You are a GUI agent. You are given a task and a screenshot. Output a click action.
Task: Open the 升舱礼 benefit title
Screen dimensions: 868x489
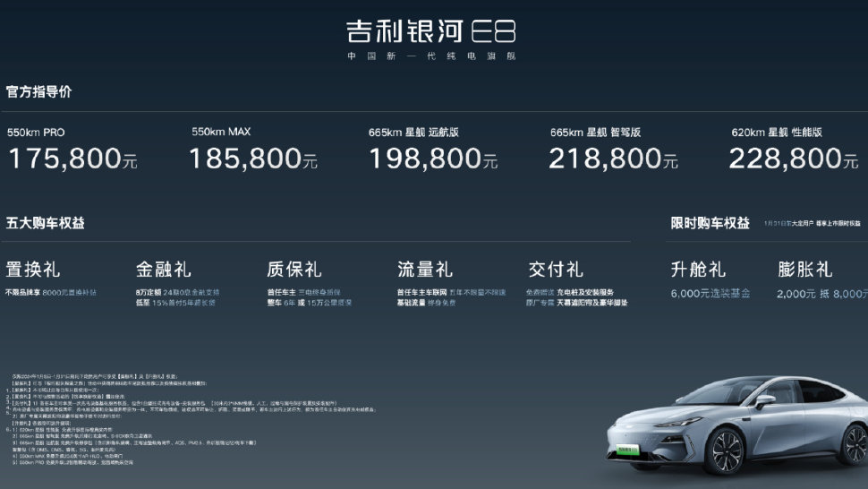(698, 270)
